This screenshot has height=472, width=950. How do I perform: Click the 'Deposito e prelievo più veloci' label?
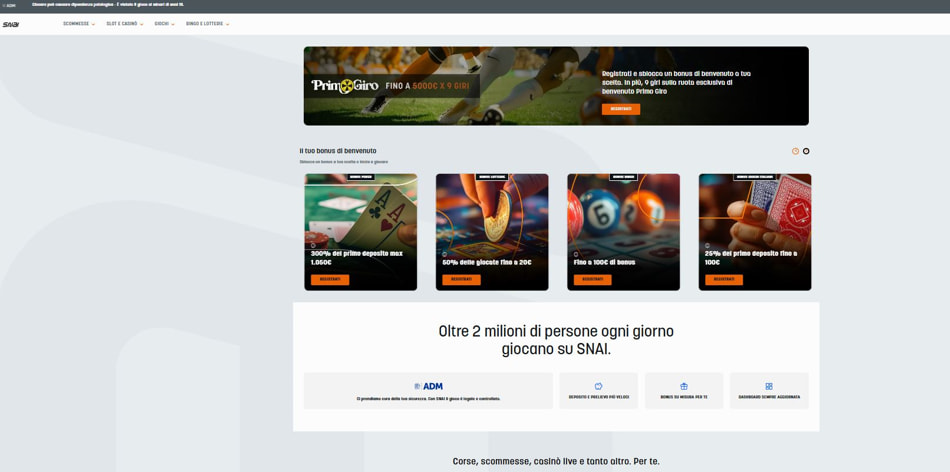tap(599, 397)
